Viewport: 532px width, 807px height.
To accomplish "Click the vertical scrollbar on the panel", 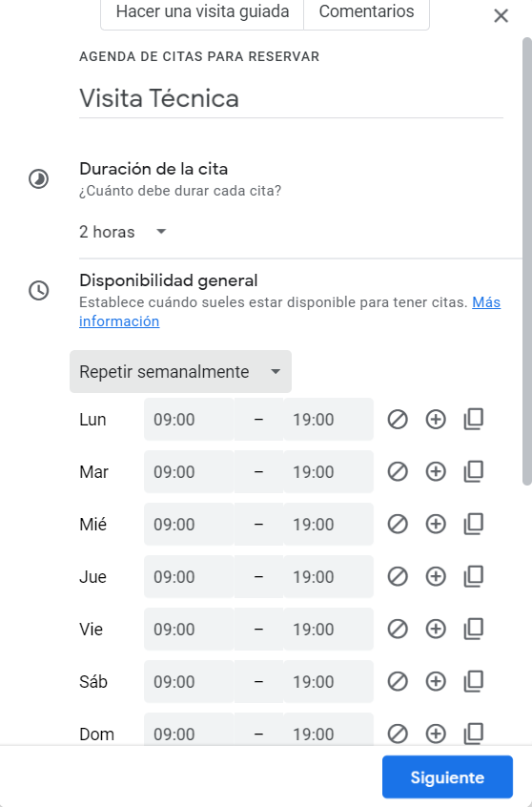I will (x=527, y=261).
